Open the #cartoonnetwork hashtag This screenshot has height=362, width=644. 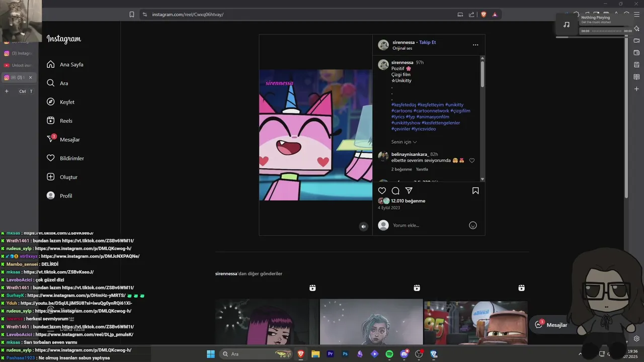click(432, 111)
